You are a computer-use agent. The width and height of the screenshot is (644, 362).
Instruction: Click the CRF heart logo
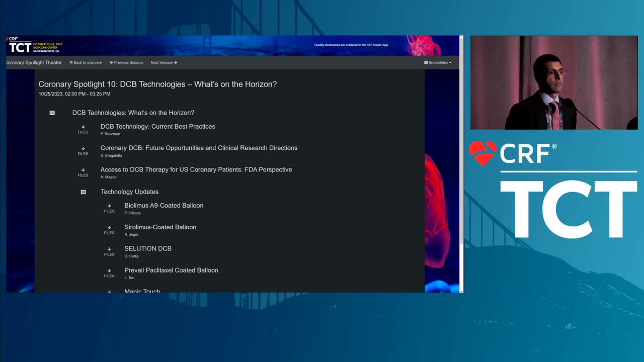[x=482, y=153]
